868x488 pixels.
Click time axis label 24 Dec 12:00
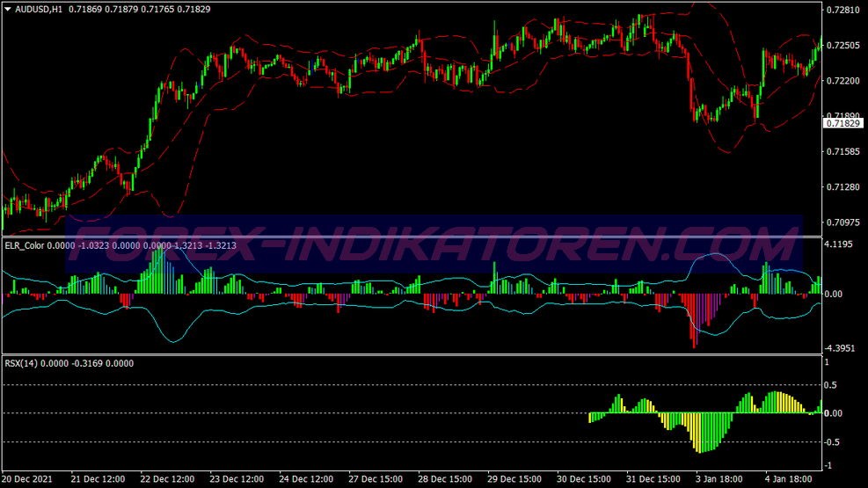point(306,479)
